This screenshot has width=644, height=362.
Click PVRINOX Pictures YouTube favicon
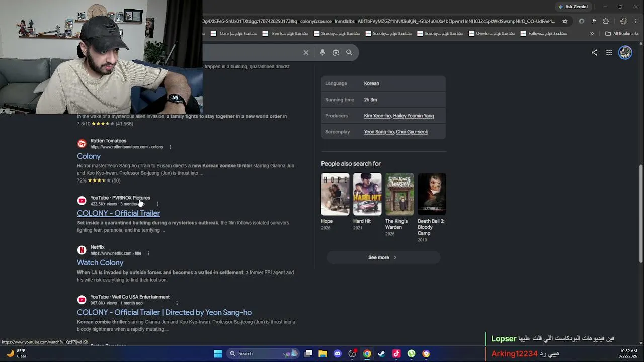(x=82, y=201)
